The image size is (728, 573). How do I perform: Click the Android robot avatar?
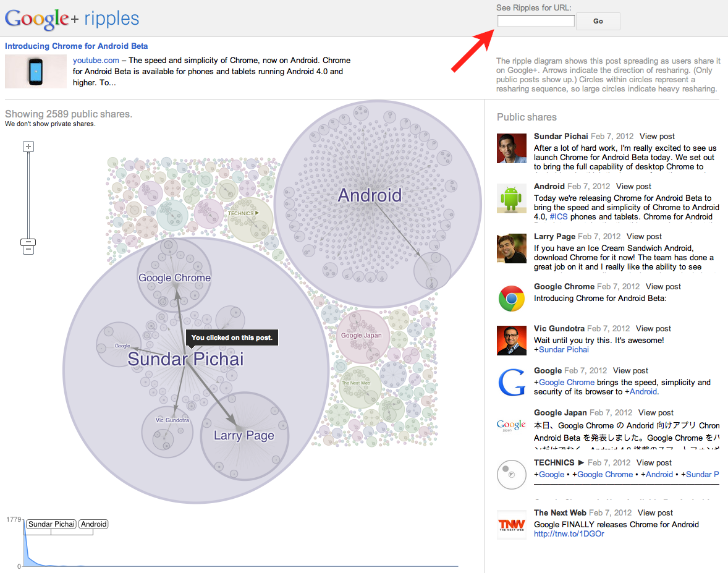(x=511, y=198)
